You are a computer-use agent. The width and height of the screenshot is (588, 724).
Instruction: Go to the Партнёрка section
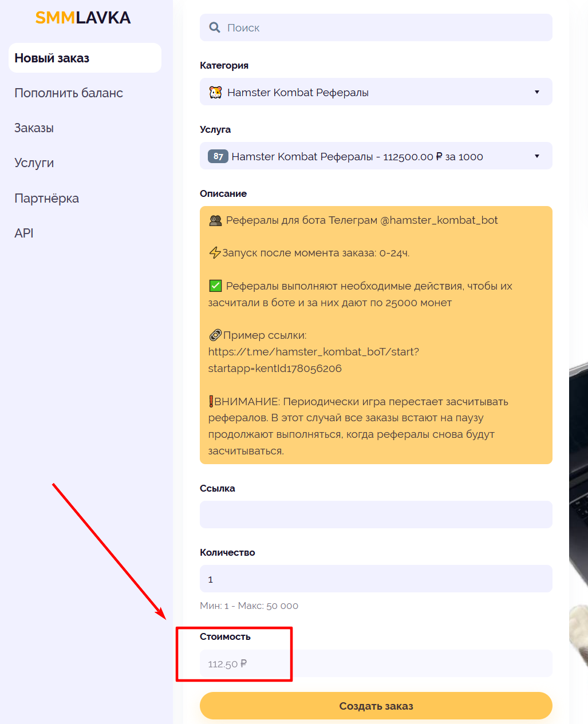[x=46, y=198]
